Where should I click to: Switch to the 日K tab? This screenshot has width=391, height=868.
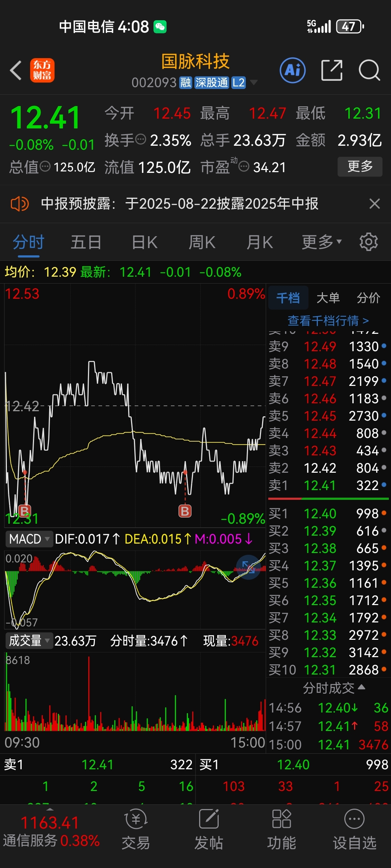point(144,242)
